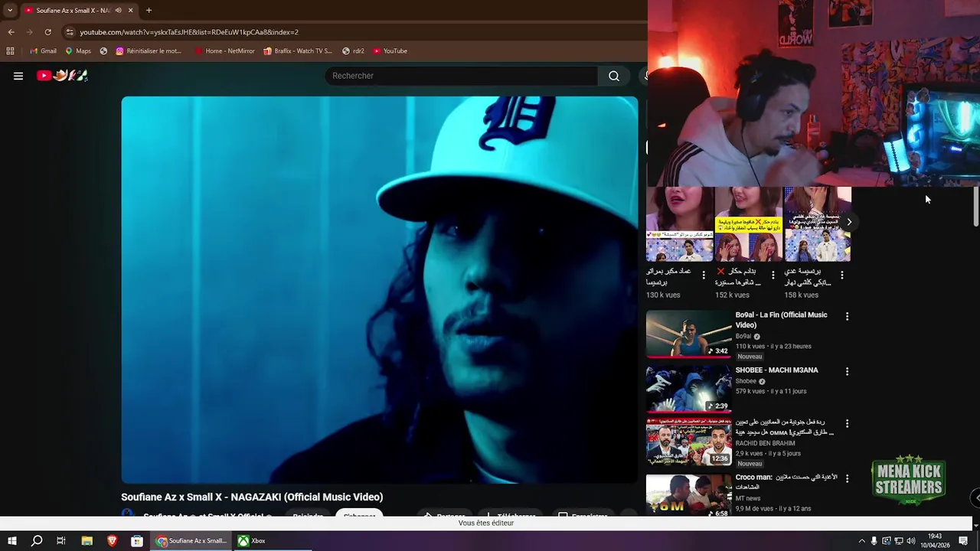Click the page vertical scrollbar thumb
Viewport: 980px width, 551px height.
[x=976, y=207]
